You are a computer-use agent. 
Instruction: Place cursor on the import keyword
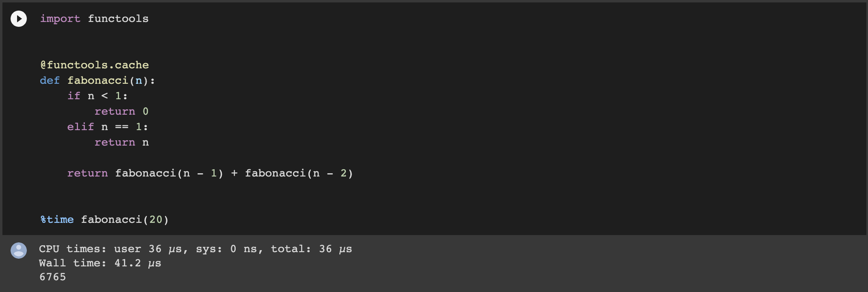(60, 19)
